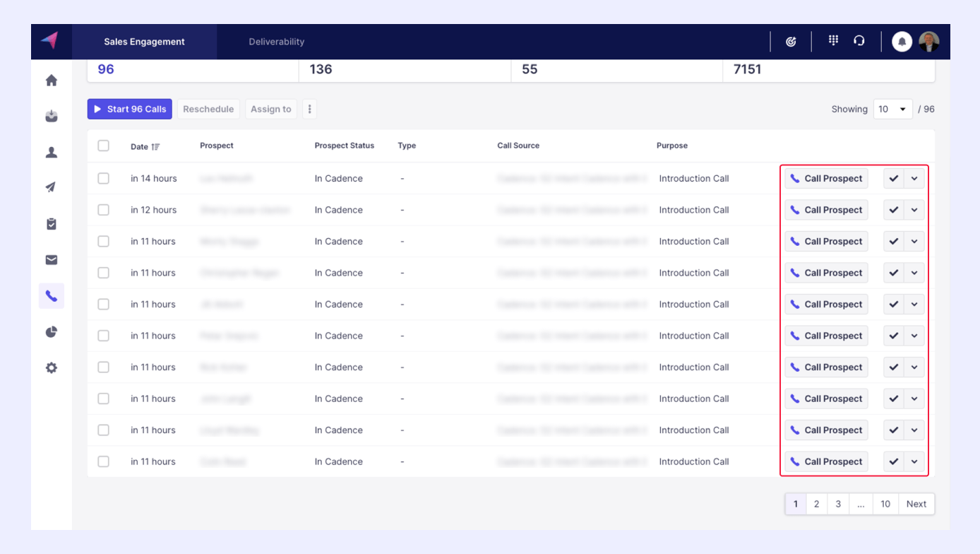Open the Tasks clipboard icon in sidebar
980x554 pixels.
52,224
